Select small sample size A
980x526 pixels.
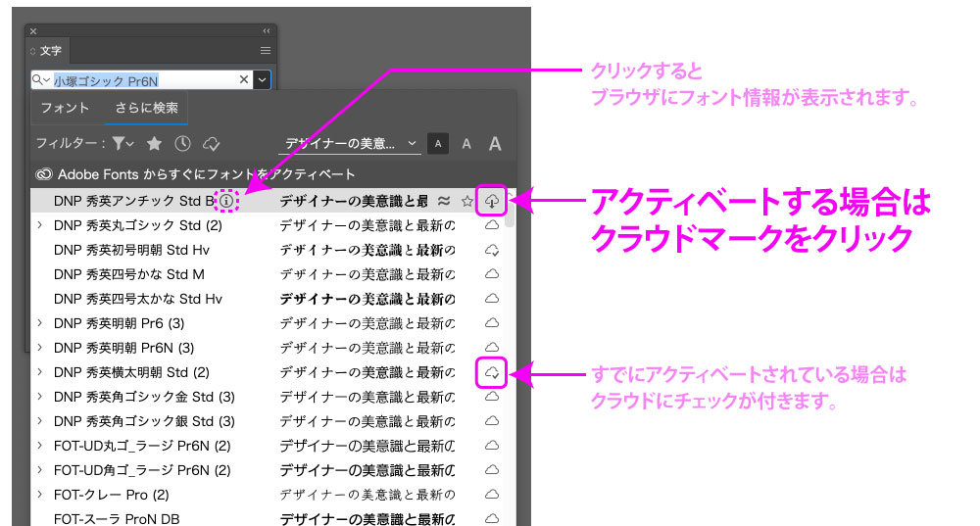(x=437, y=144)
